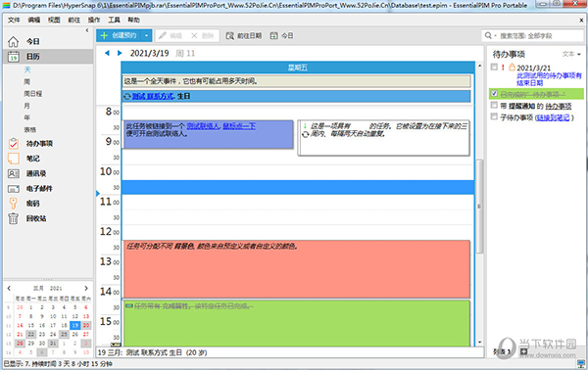This screenshot has width=588, height=370.
Task: Select the recurring white task event
Action: (x=383, y=137)
